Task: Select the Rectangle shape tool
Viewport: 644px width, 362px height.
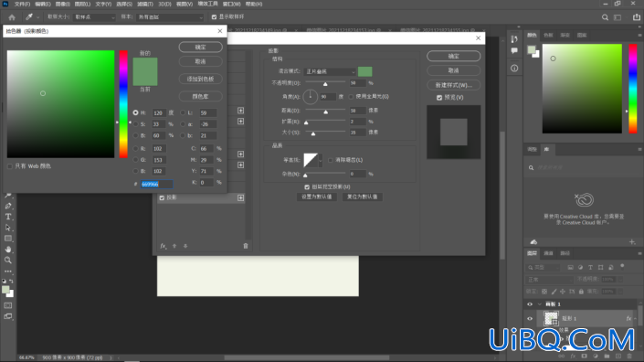Action: click(8, 239)
